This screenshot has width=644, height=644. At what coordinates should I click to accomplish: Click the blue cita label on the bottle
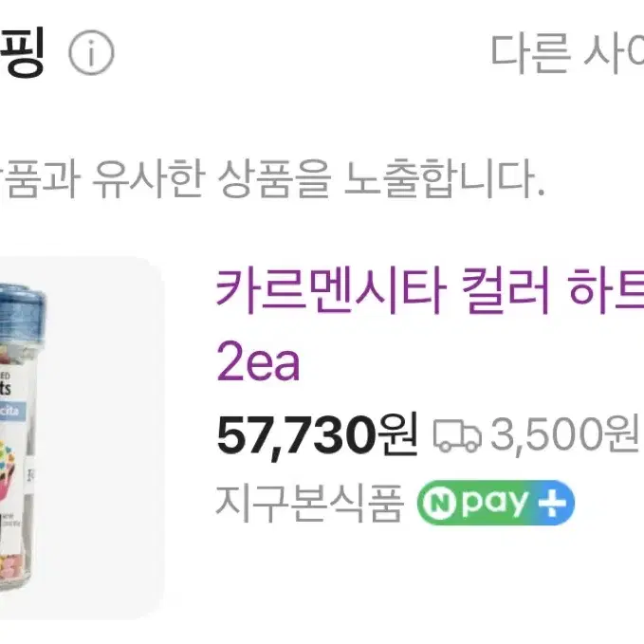coord(12,412)
